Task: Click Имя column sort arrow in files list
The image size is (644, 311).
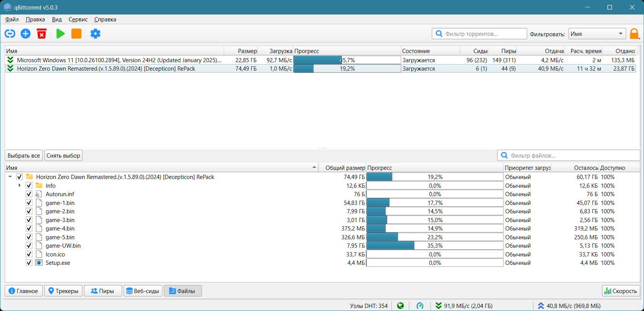Action: click(314, 167)
